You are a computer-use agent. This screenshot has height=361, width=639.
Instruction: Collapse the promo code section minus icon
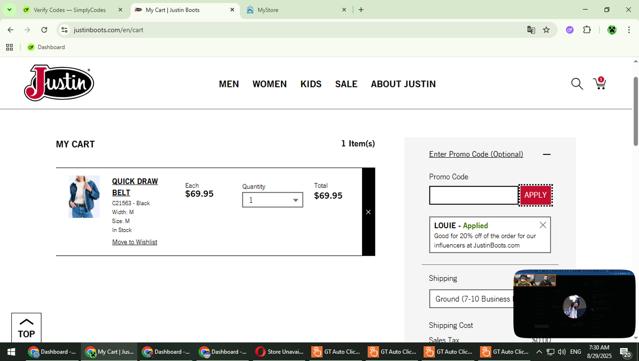coord(546,154)
